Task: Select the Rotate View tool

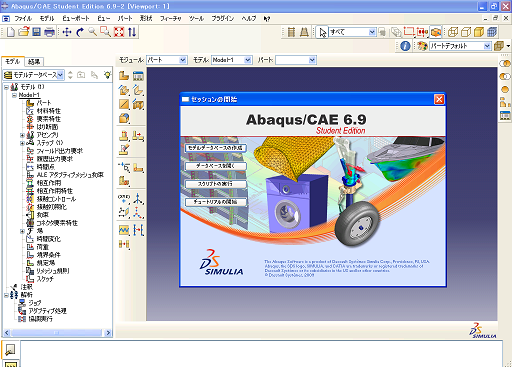Action: [80, 32]
